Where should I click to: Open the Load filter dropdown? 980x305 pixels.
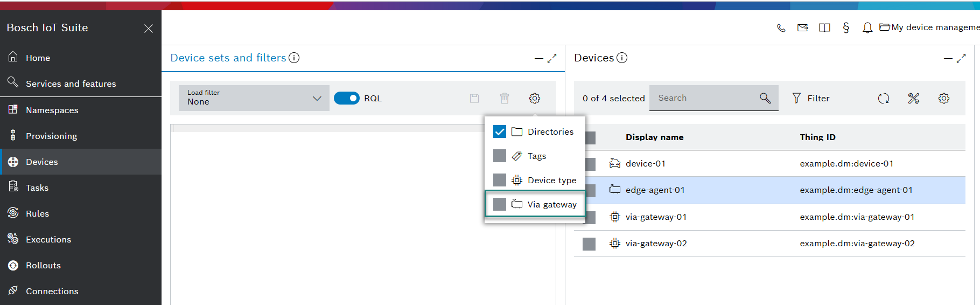(x=254, y=98)
